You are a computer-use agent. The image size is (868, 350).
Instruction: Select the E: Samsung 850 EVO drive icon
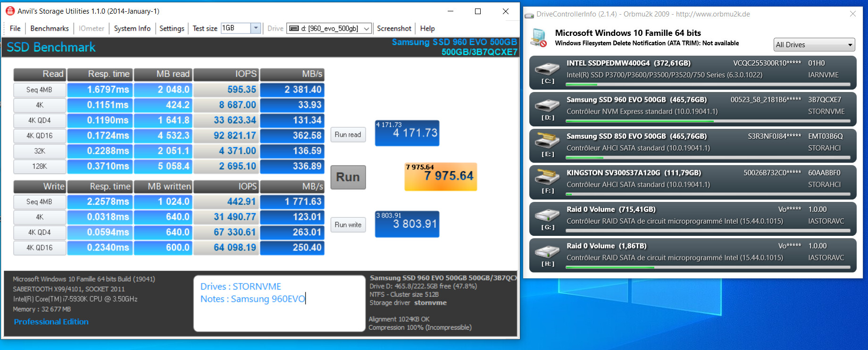(547, 141)
